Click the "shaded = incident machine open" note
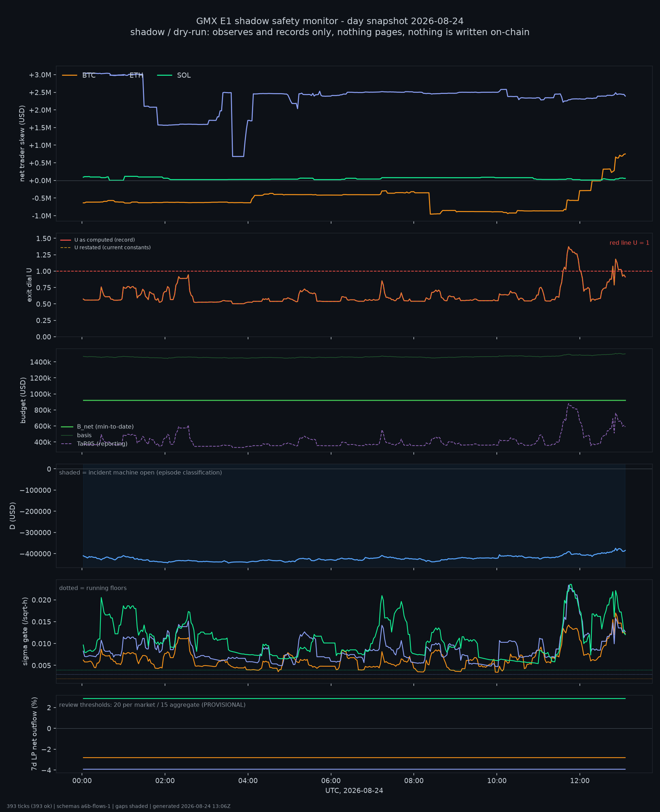 140,473
